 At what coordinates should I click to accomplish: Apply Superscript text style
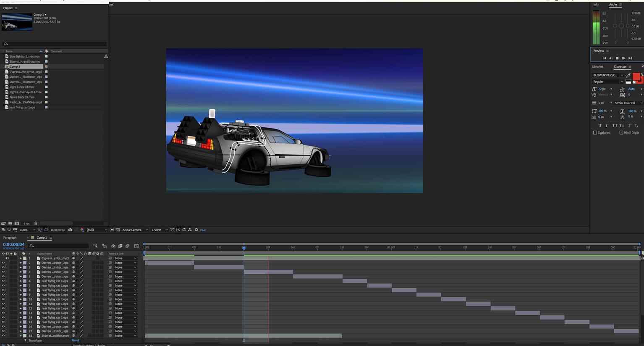click(629, 125)
